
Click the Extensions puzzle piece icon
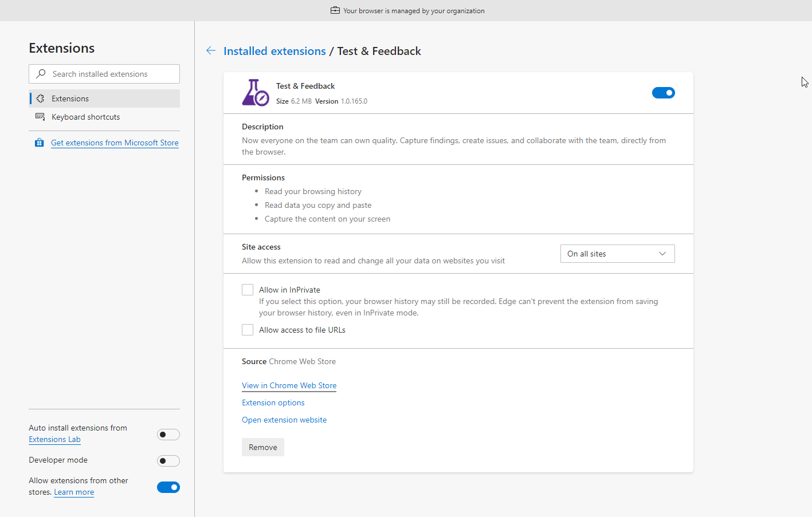click(x=40, y=98)
